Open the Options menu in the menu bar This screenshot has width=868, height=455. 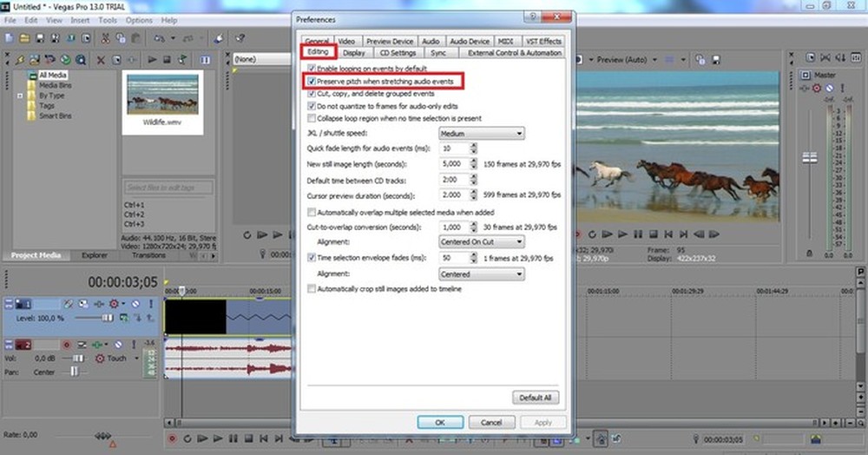(x=139, y=20)
